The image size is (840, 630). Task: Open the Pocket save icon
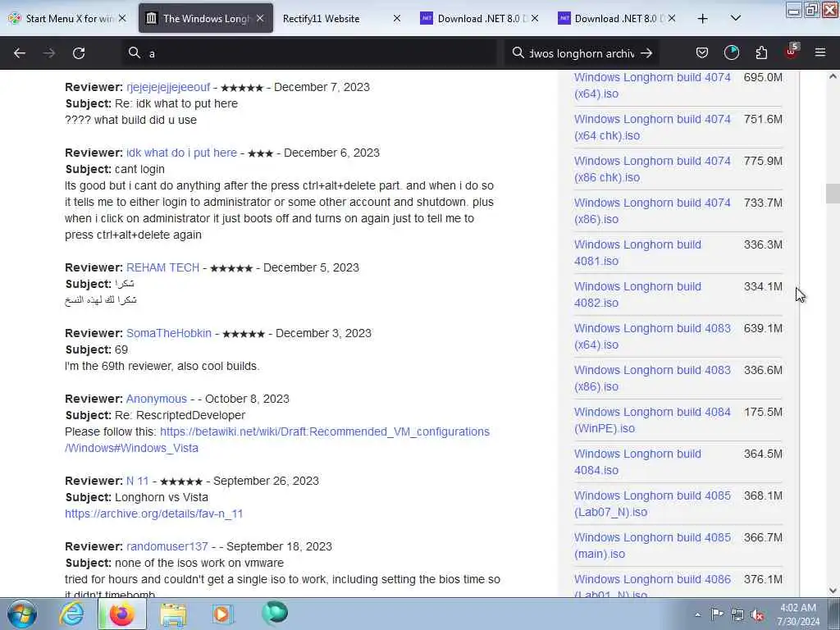702,52
